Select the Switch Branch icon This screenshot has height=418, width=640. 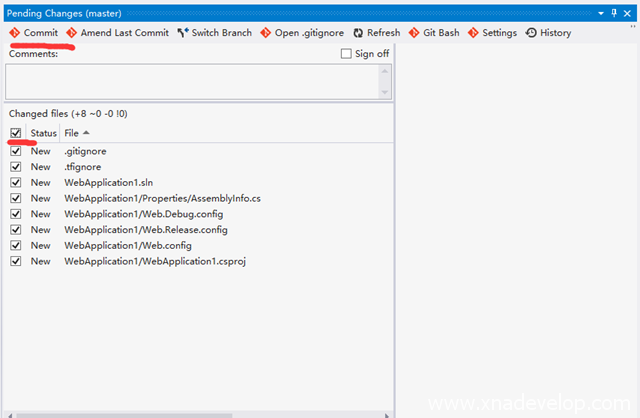(x=183, y=33)
